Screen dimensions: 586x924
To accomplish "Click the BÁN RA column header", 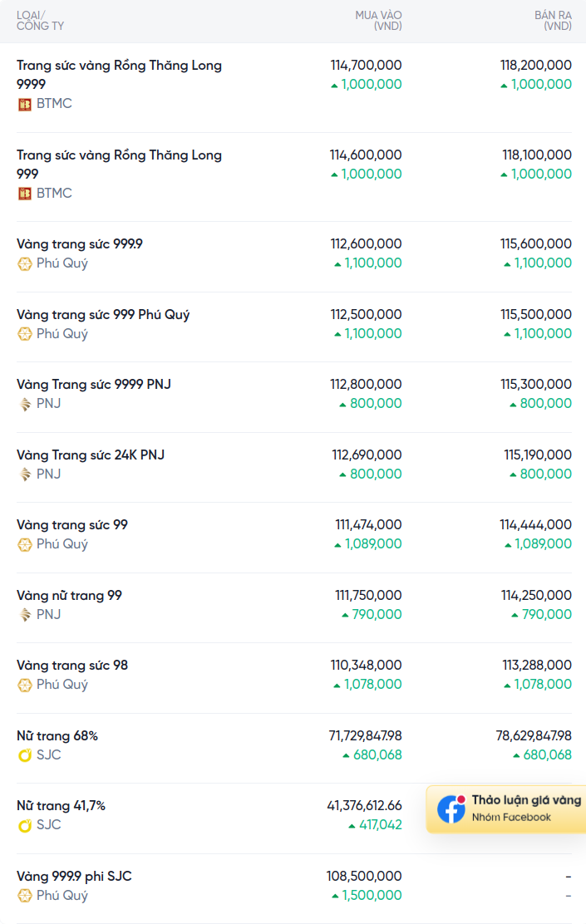I will click(x=553, y=21).
